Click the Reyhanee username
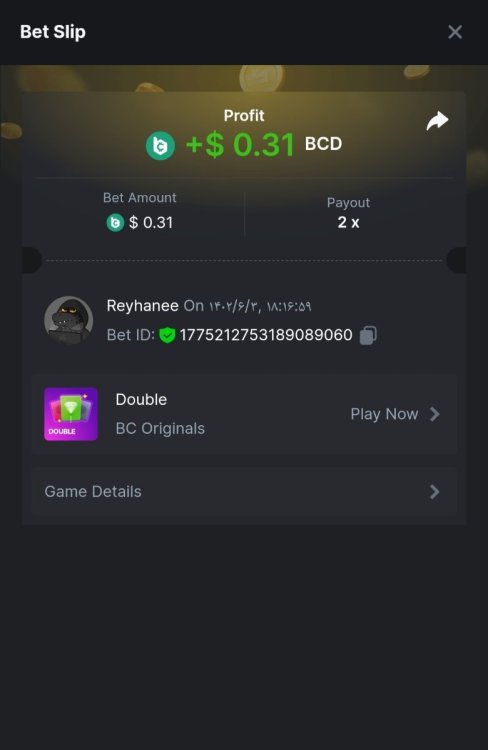The width and height of the screenshot is (488, 750). pos(143,306)
